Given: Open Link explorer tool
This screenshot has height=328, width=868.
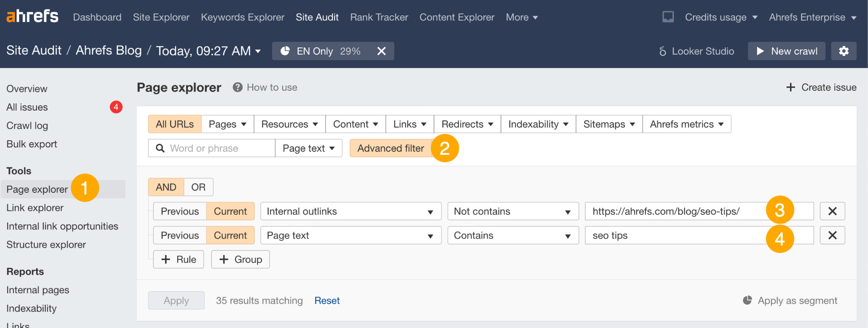Looking at the screenshot, I should [35, 208].
